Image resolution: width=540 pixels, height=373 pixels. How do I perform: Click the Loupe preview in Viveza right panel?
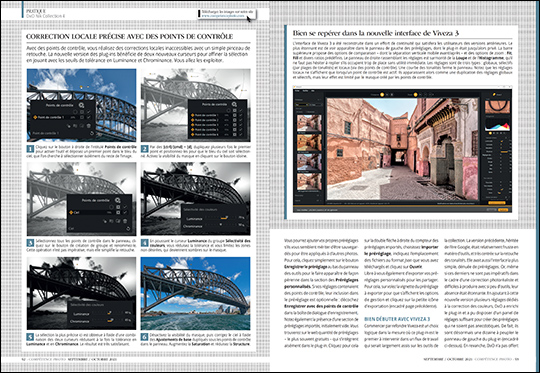tap(497, 107)
